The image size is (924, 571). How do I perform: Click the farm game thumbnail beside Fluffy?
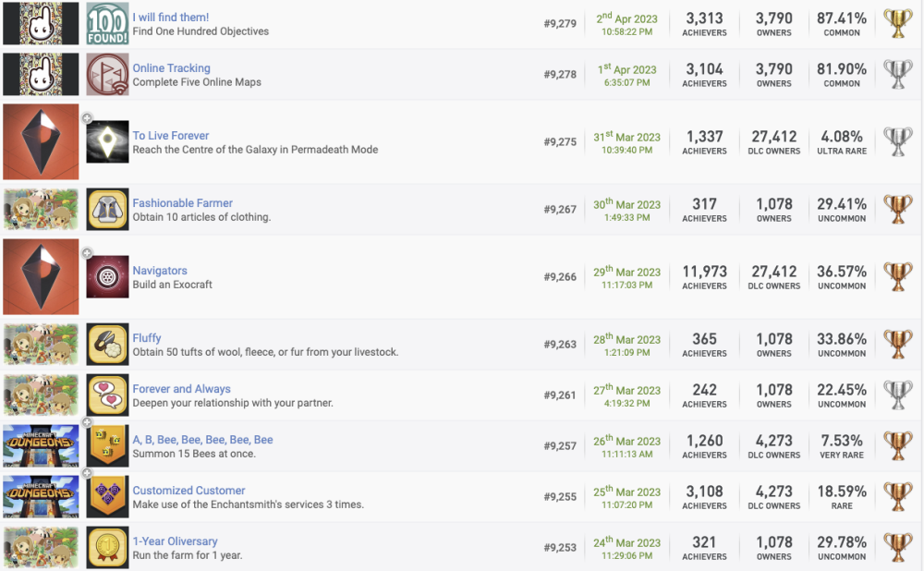pyautogui.click(x=40, y=345)
